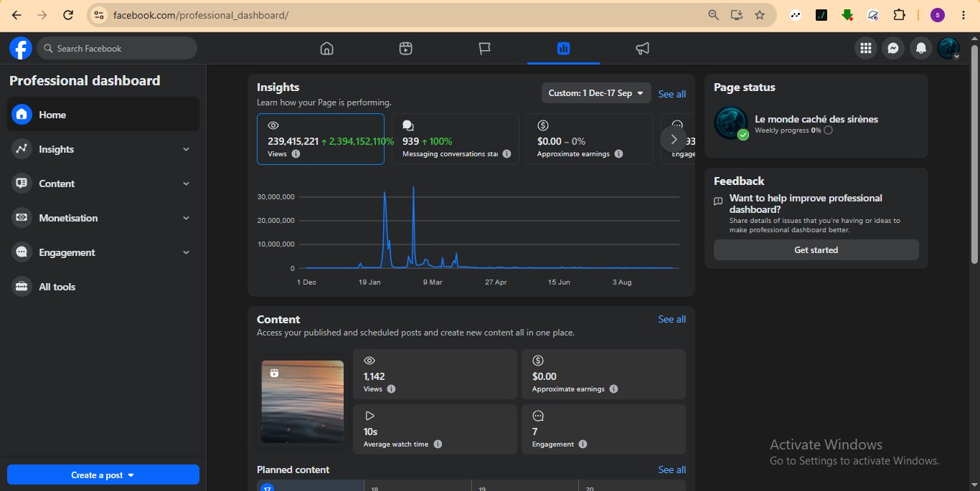This screenshot has height=491, width=980.
Task: Open the Chrome three-dot menu
Action: (x=962, y=14)
